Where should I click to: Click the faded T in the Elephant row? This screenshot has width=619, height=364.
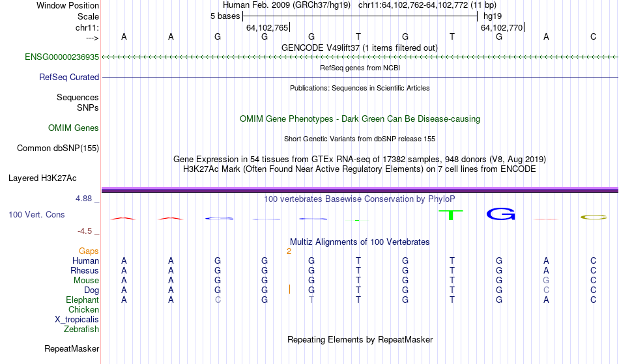click(311, 300)
